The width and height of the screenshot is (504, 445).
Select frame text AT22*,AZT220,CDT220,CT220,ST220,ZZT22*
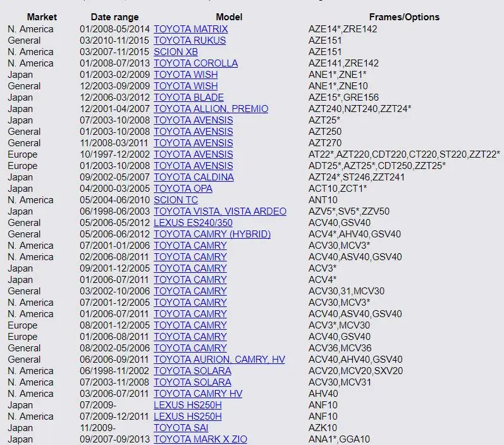pyautogui.click(x=404, y=154)
